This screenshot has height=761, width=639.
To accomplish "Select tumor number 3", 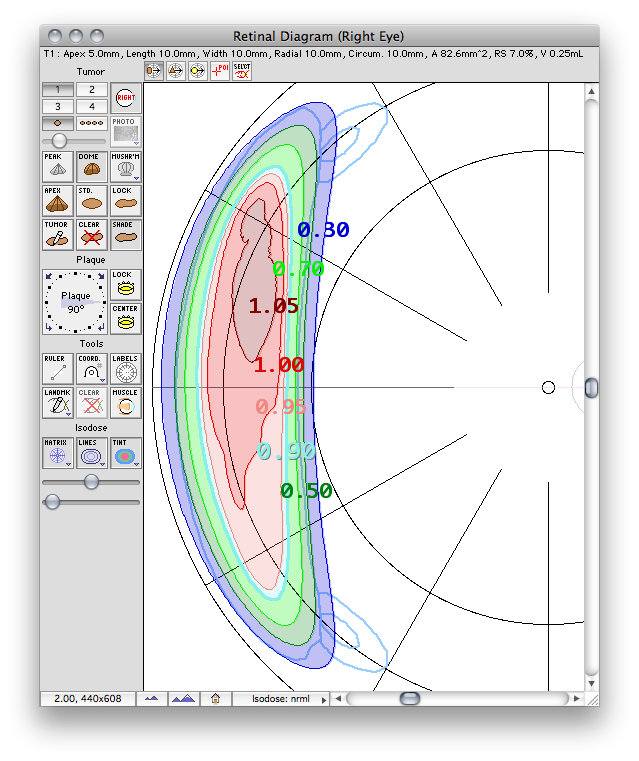I will click(58, 106).
